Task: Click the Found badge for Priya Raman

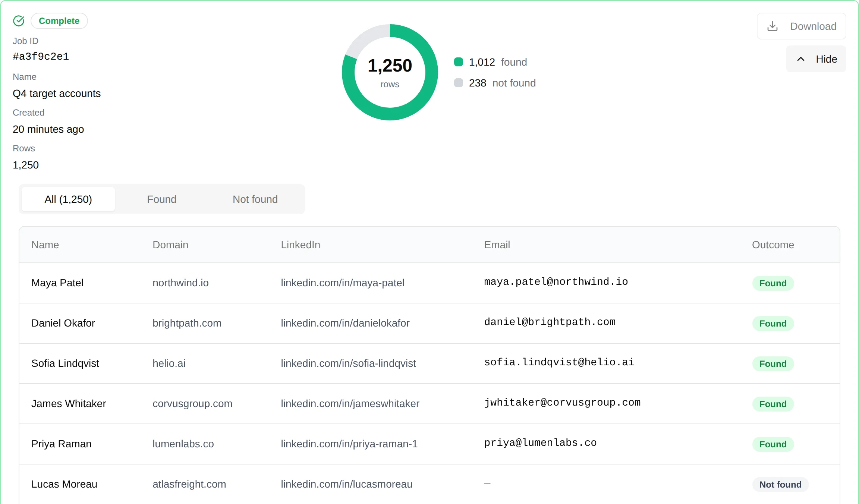Action: pyautogui.click(x=773, y=444)
